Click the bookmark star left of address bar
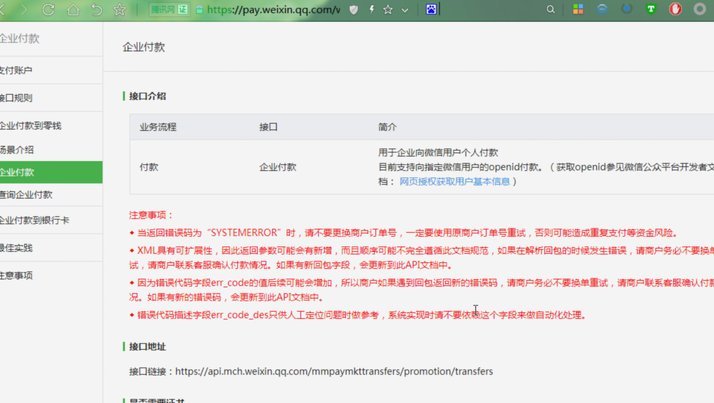The width and height of the screenshot is (714, 403). point(119,10)
